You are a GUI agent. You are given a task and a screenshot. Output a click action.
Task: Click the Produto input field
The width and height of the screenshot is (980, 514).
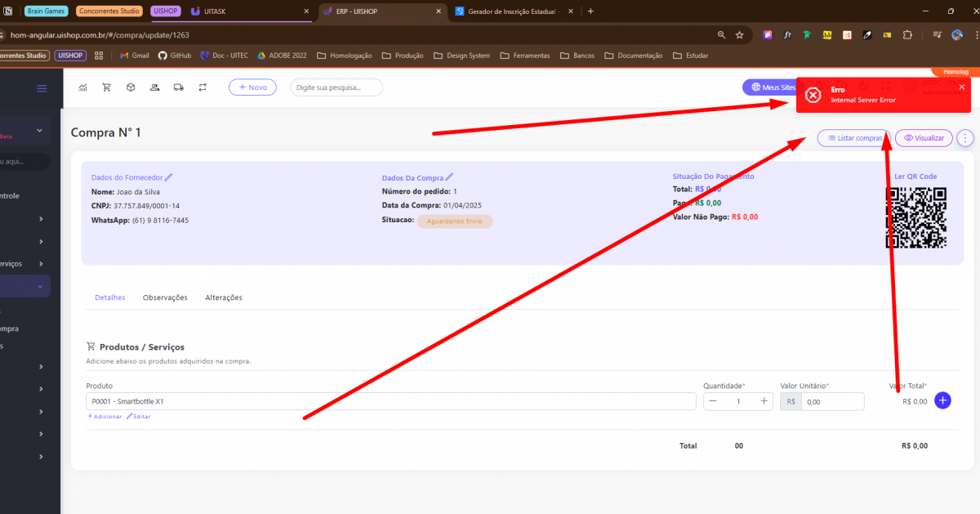click(390, 401)
